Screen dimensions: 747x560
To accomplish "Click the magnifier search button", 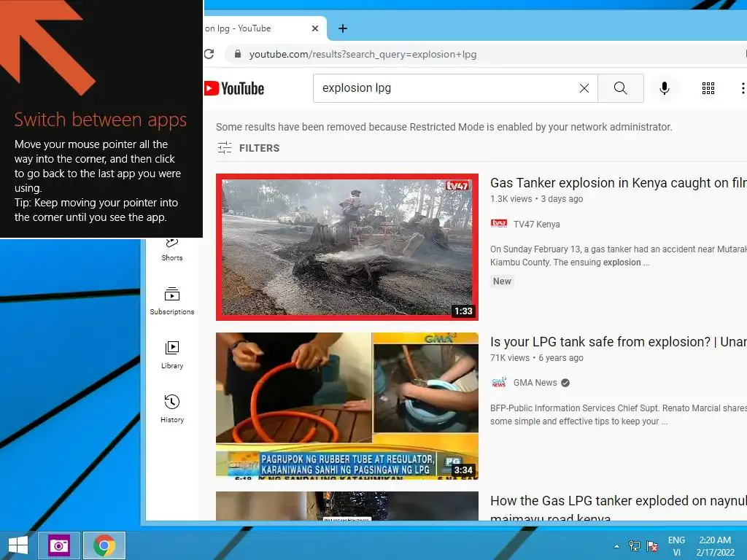I will tap(620, 88).
